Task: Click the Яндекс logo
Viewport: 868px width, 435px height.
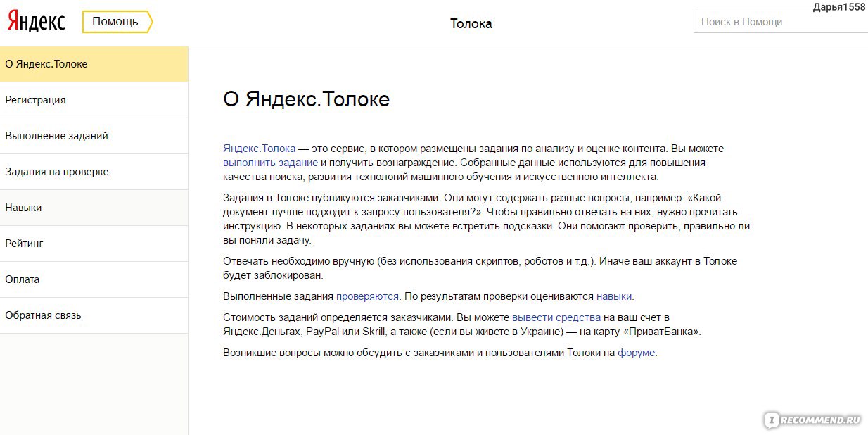Action: 37,21
